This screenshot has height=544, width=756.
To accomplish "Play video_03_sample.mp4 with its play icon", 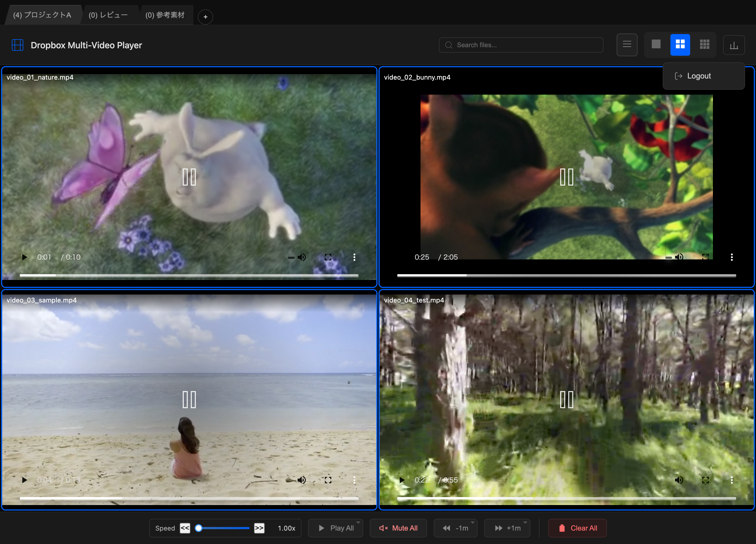I will pos(24,480).
